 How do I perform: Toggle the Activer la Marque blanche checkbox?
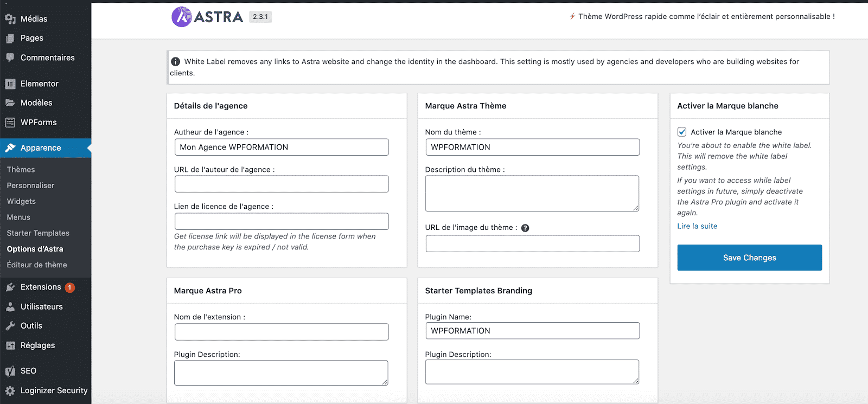[x=682, y=132]
